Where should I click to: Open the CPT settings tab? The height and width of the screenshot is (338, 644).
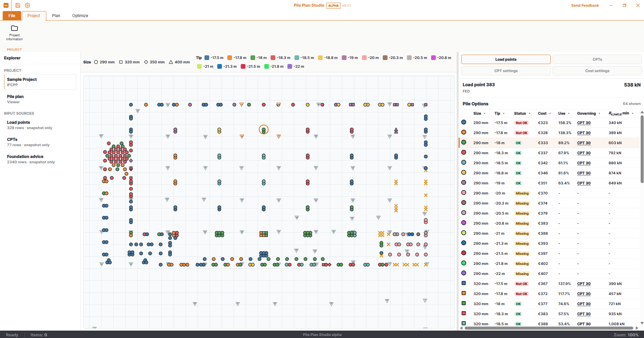(506, 71)
